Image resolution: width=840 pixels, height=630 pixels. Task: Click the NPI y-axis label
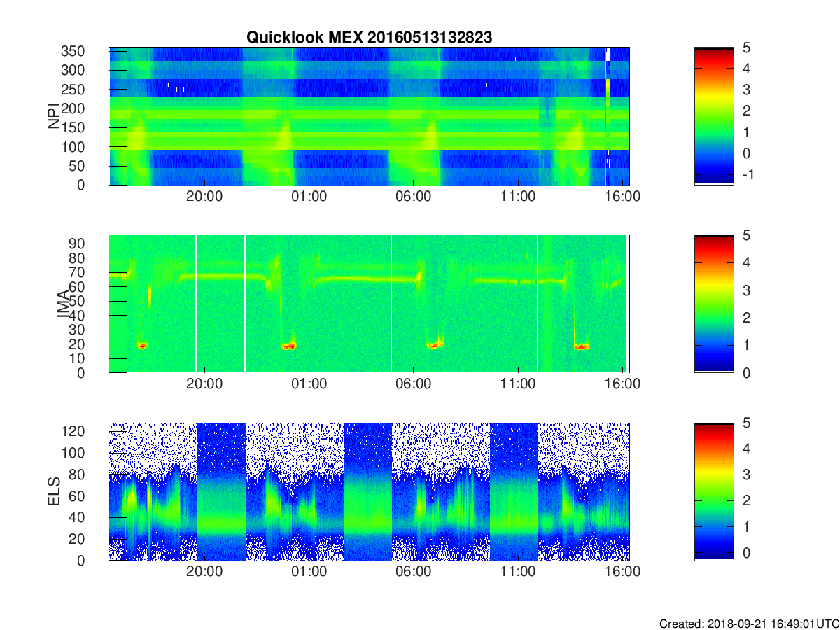(55, 116)
